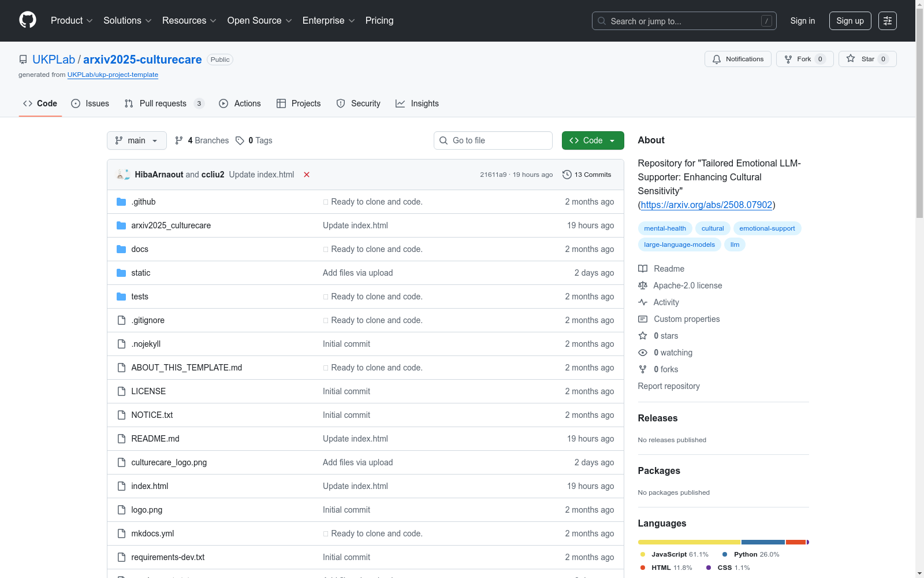Click the Custom properties note icon
924x578 pixels.
[643, 319]
